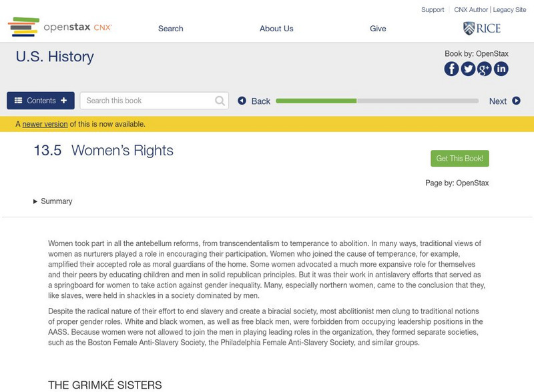Image resolution: width=534 pixels, height=392 pixels.
Task: Open the About Us menu
Action: pos(276,29)
